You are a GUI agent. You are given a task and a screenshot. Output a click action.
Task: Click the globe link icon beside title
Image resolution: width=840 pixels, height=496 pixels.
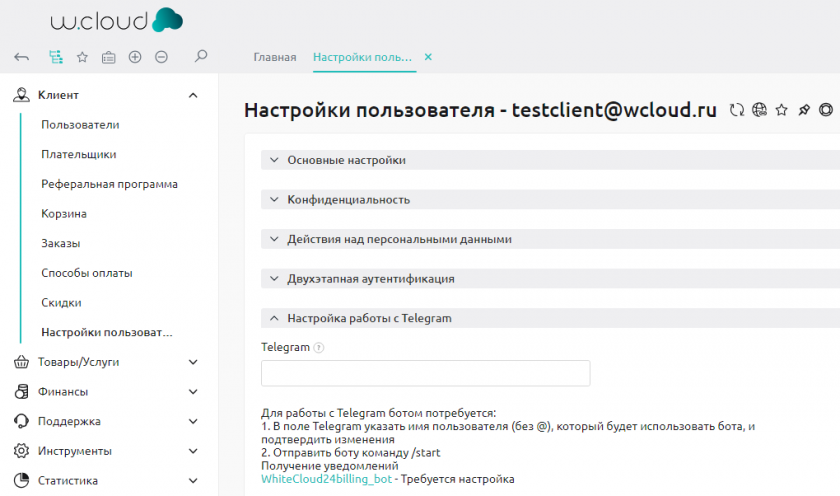pos(759,111)
